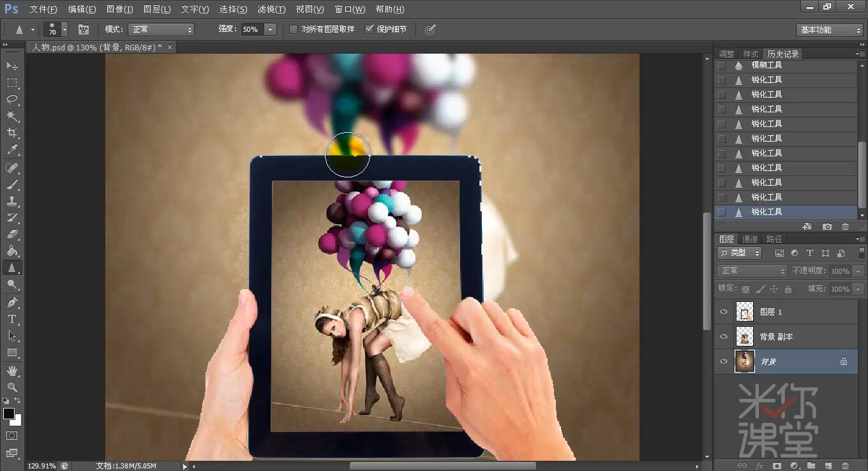This screenshot has width=868, height=471.
Task: Click the foreground color swatch
Action: [x=8, y=414]
